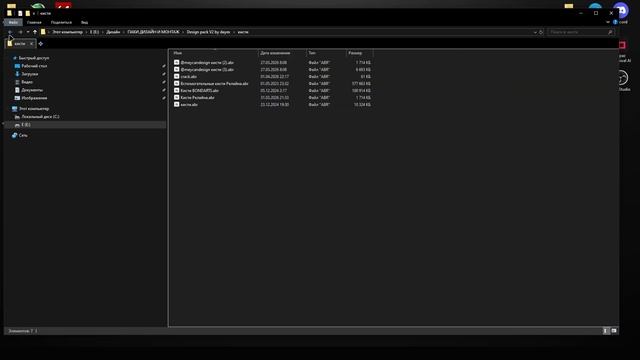Viewport: 640px width, 360px height.
Task: Switch to the Вид ribbon tab
Action: pos(84,22)
